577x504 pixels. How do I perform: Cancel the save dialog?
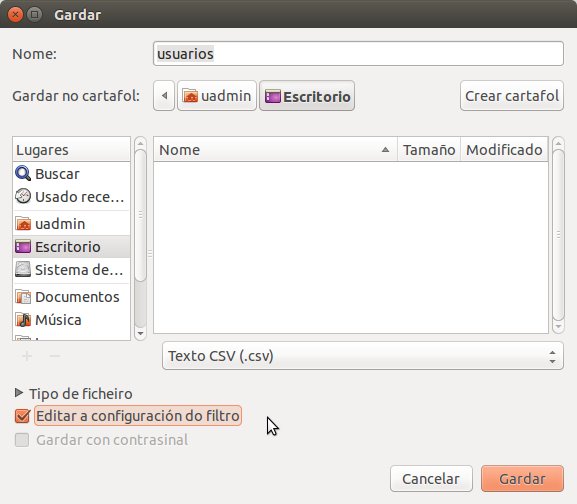click(431, 478)
